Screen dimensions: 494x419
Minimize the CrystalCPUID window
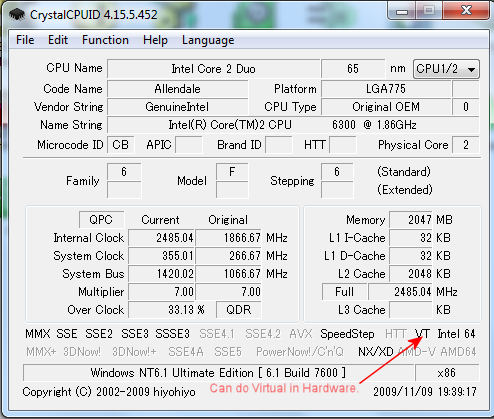coord(402,12)
